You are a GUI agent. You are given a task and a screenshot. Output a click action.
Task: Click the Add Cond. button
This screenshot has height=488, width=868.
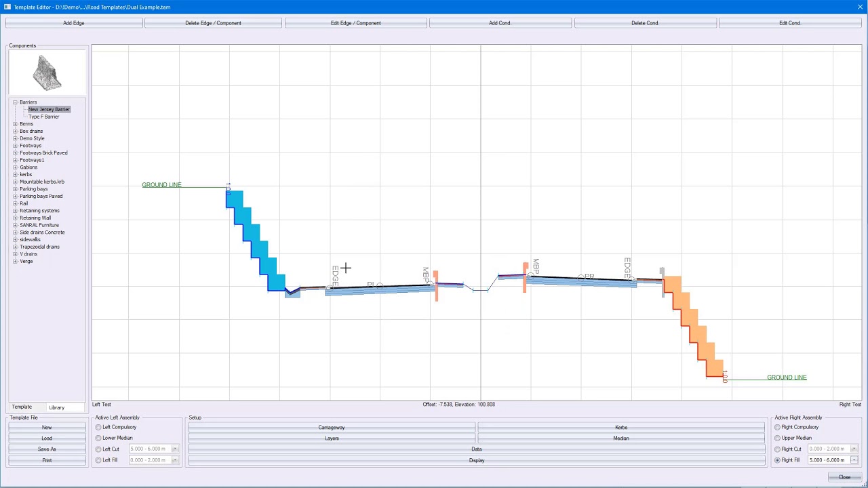(500, 23)
